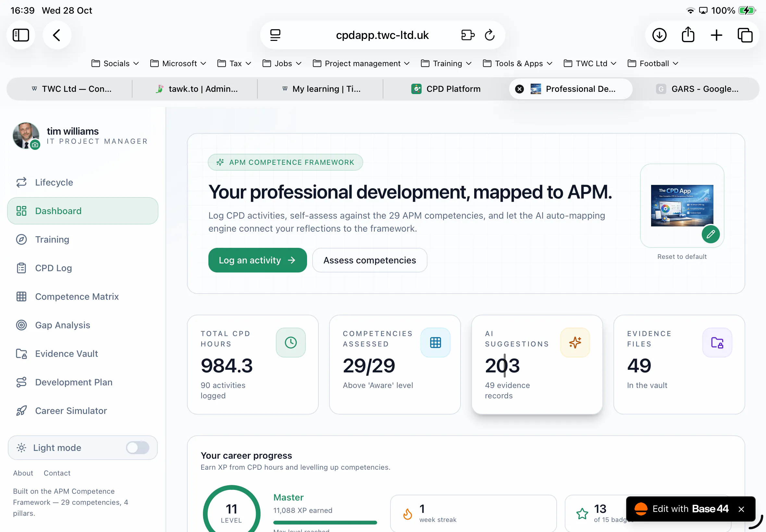
Task: Expand the Socials bookmarks folder
Action: [115, 63]
